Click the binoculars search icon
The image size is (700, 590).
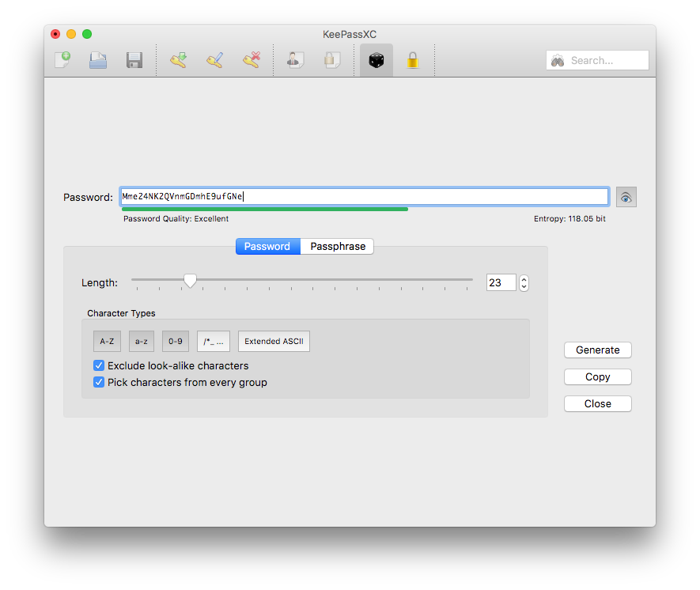click(x=558, y=60)
